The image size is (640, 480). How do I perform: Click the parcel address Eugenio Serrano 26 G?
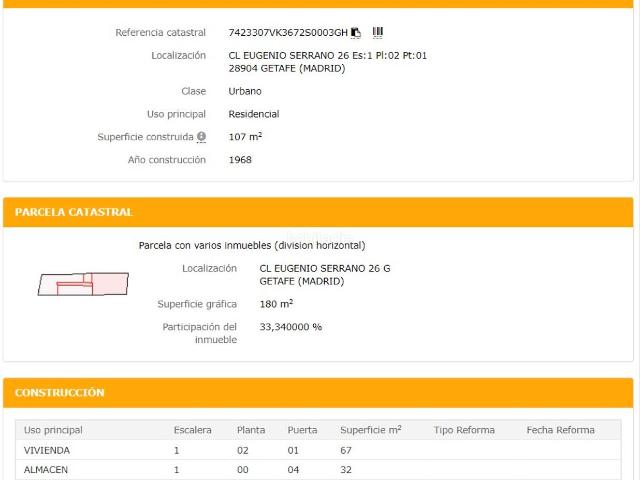(324, 269)
